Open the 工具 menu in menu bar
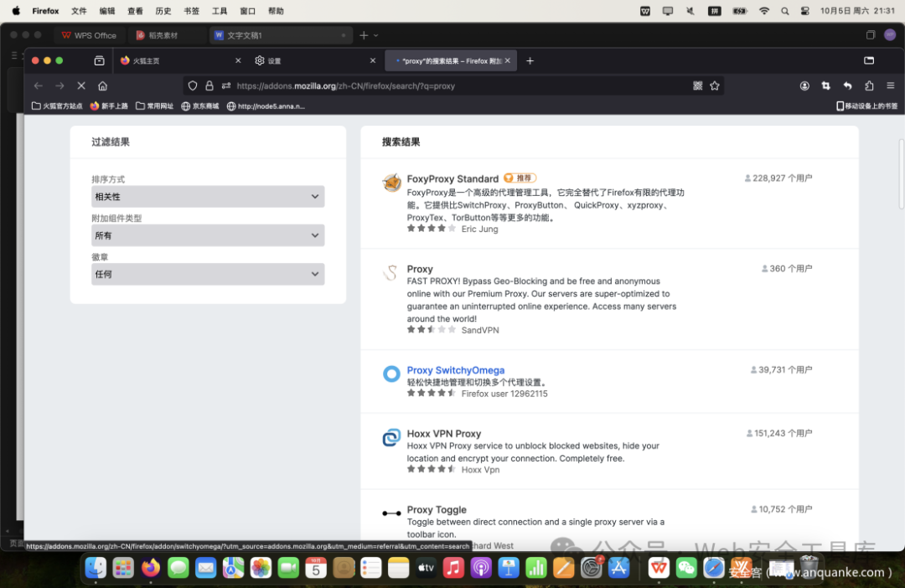The image size is (905, 588). 220,11
